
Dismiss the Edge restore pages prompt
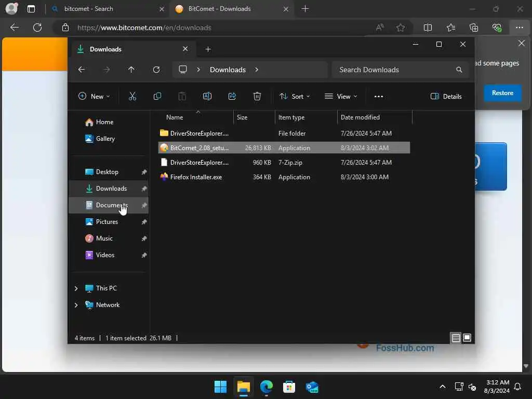[522, 43]
